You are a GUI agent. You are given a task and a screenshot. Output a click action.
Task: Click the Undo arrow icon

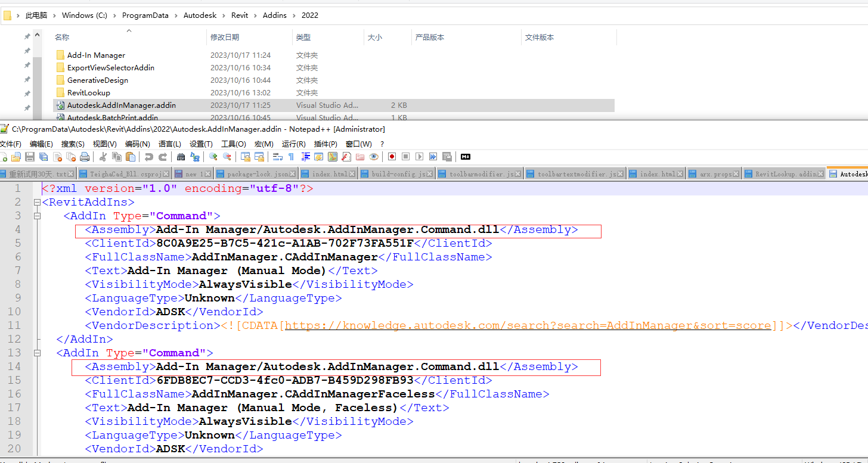(x=149, y=157)
